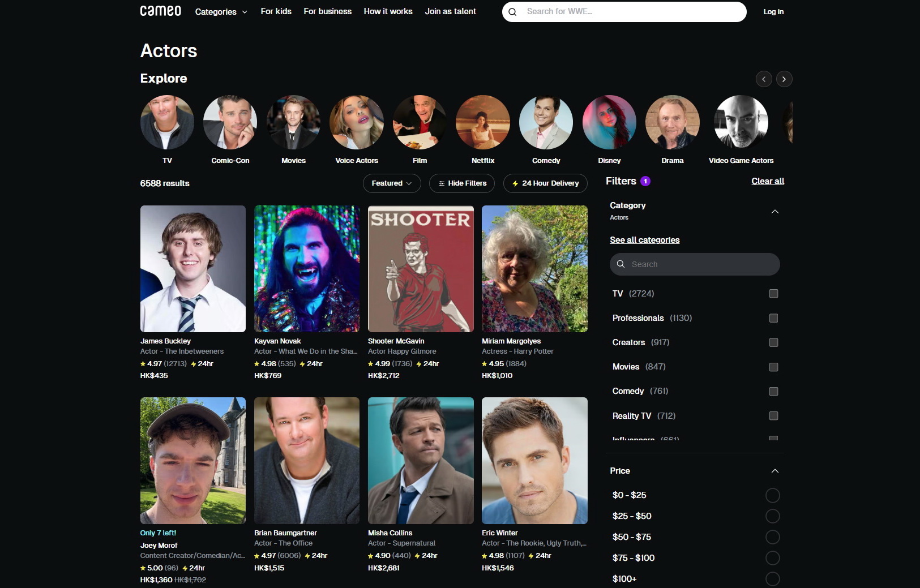The width and height of the screenshot is (920, 588).
Task: Open the Featured sort dropdown
Action: pos(391,183)
